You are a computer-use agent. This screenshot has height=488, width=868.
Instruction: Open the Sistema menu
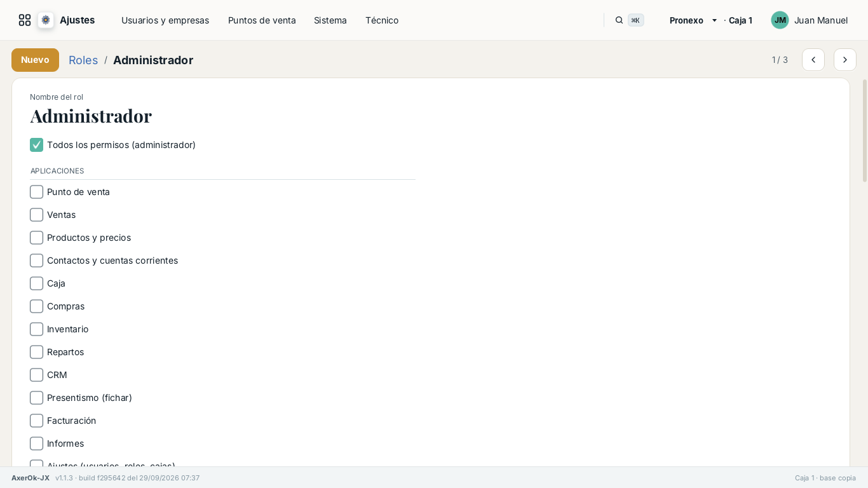[330, 20]
